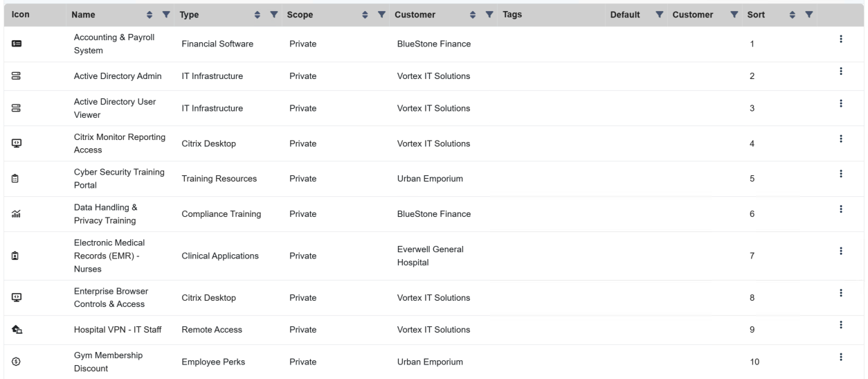
Task: Click the Cyber Security Training Portal clipboard icon
Action: pyautogui.click(x=17, y=179)
